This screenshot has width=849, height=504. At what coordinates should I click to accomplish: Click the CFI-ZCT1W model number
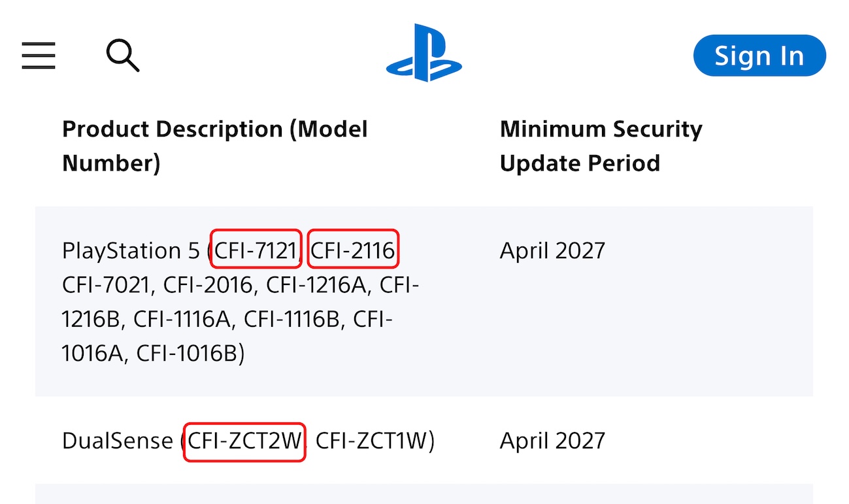click(371, 441)
